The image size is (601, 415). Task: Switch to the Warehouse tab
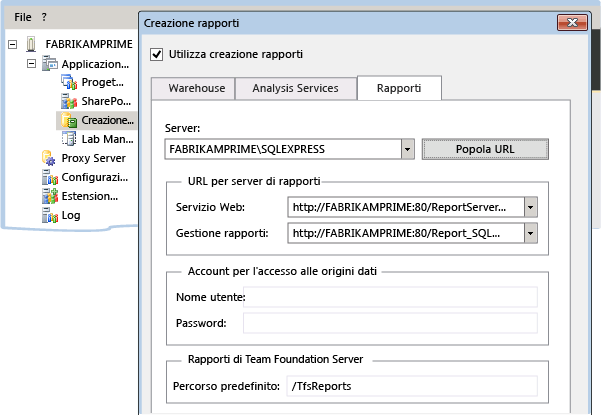point(193,89)
